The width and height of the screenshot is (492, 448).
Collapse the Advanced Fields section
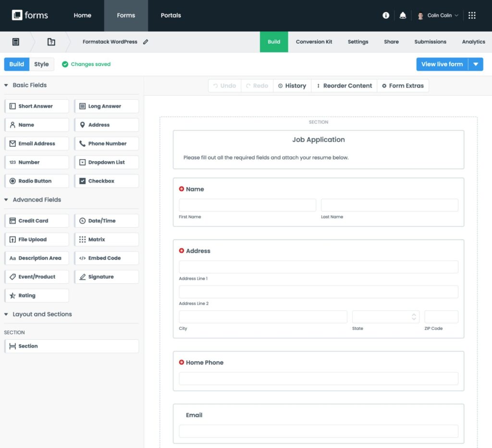[6, 199]
